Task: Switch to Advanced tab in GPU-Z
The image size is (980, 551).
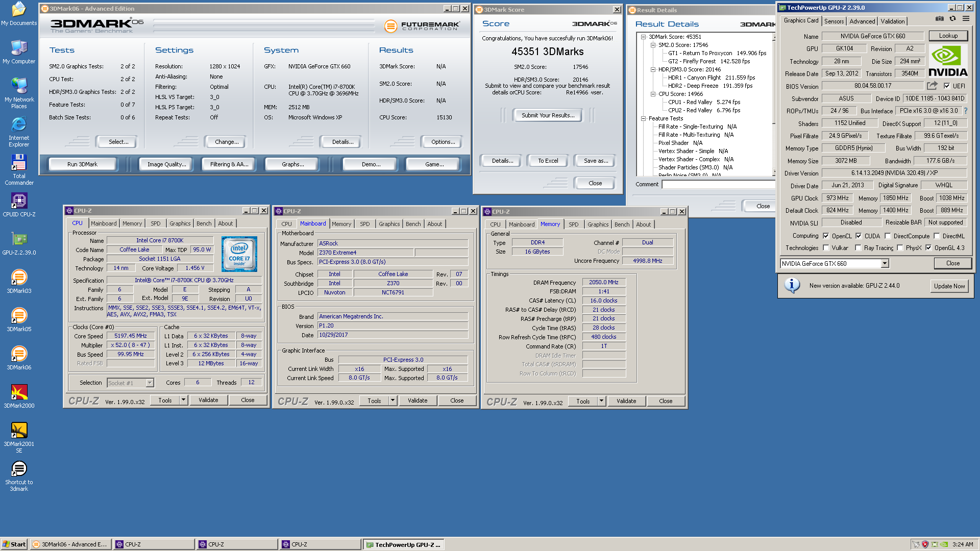Action: [x=862, y=21]
